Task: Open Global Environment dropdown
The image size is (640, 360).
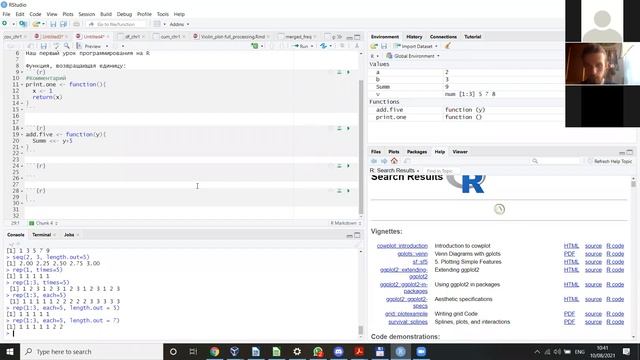Action: (x=413, y=56)
